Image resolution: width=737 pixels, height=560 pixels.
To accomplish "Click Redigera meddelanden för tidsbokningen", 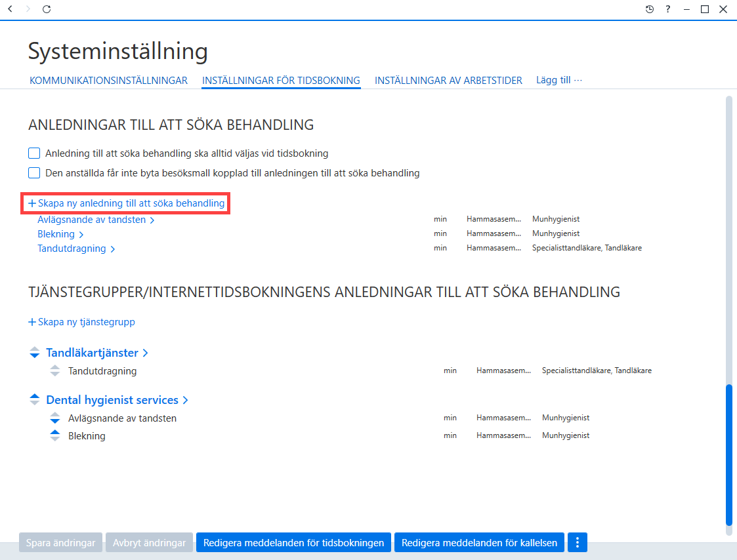I will [294, 542].
